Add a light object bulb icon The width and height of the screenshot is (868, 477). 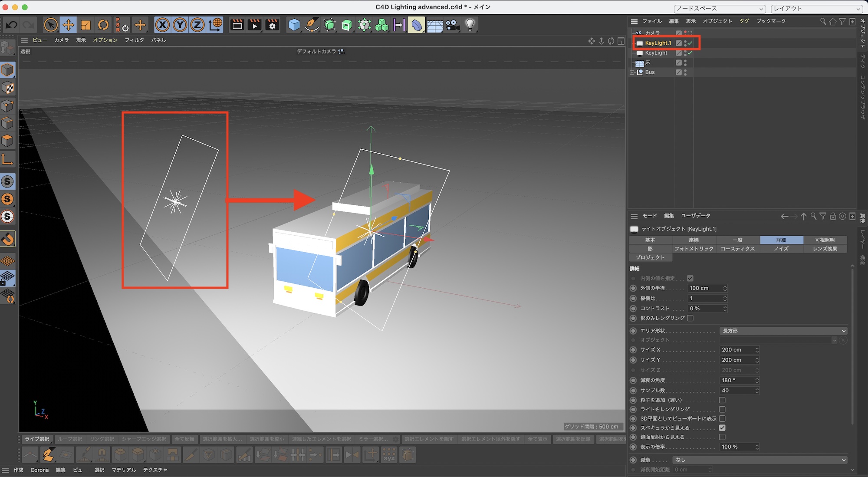pyautogui.click(x=470, y=25)
